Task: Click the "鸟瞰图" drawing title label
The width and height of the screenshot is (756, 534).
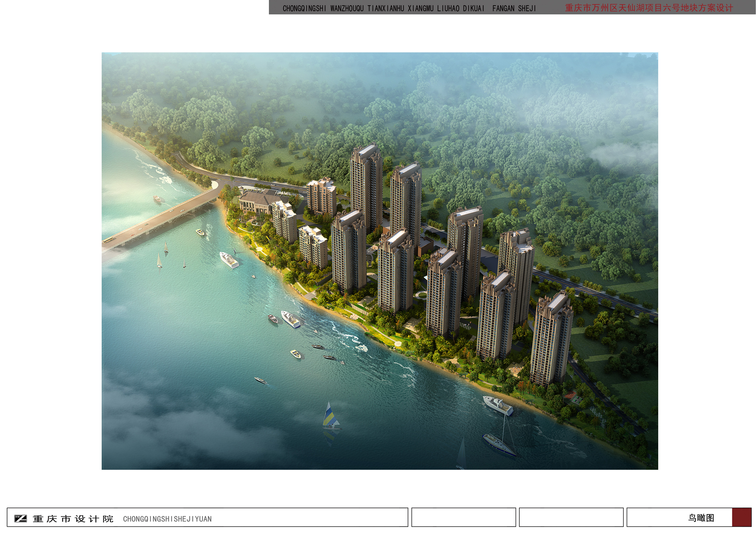Action: coord(701,518)
